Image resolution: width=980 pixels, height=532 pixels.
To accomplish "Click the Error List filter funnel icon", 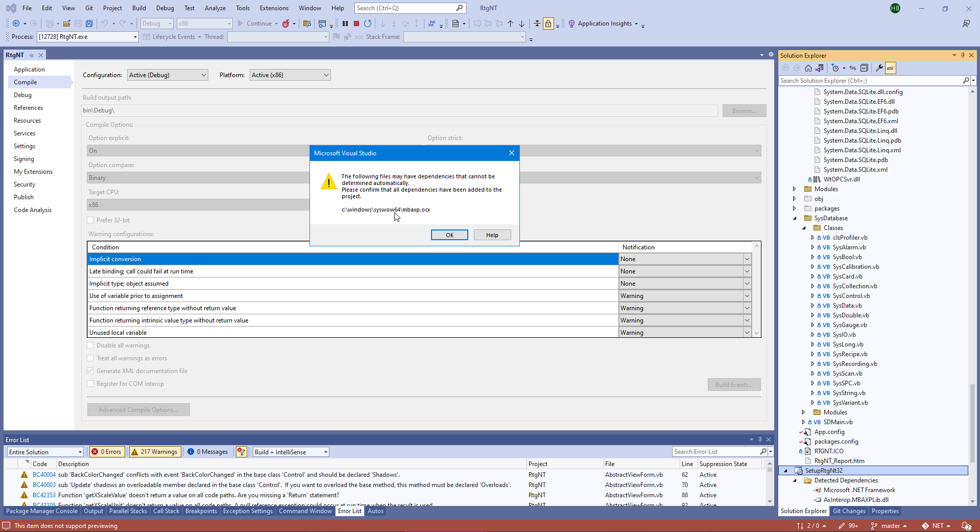I will pyautogui.click(x=242, y=452).
